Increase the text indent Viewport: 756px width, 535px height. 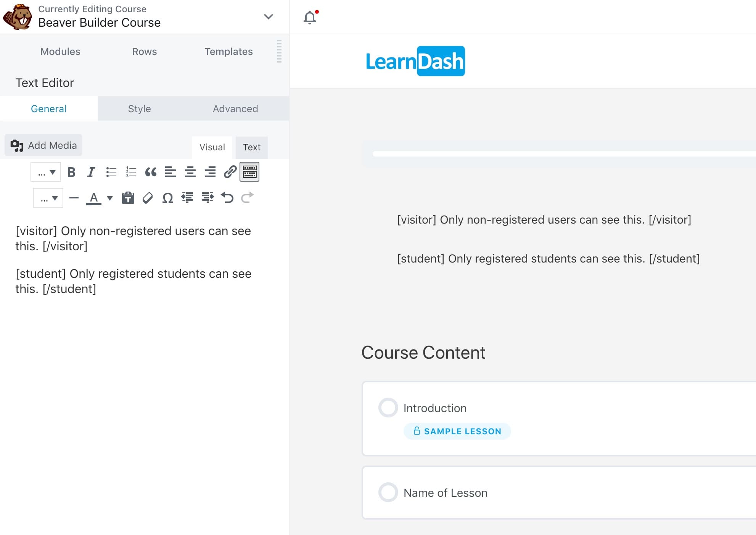pos(207,198)
